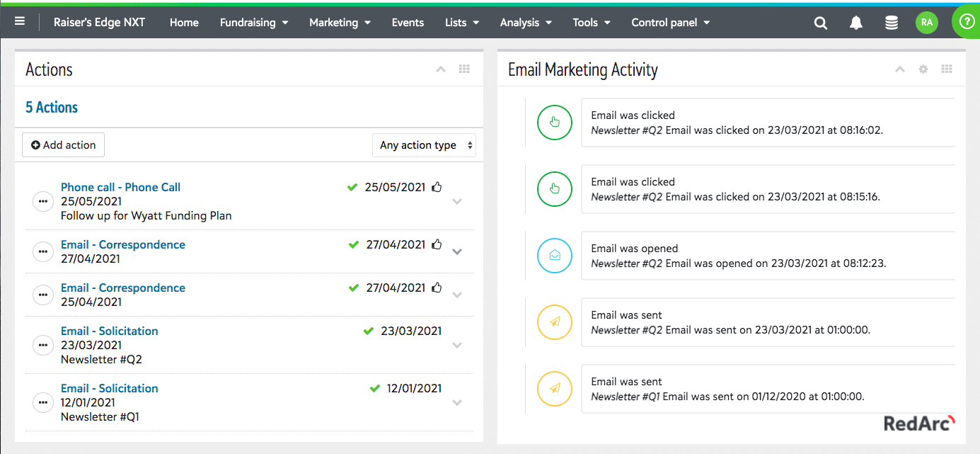Click thumbs-up on Correspondence action dated 25/04/2021
Viewport: 980px width, 454px height.
coord(437,288)
